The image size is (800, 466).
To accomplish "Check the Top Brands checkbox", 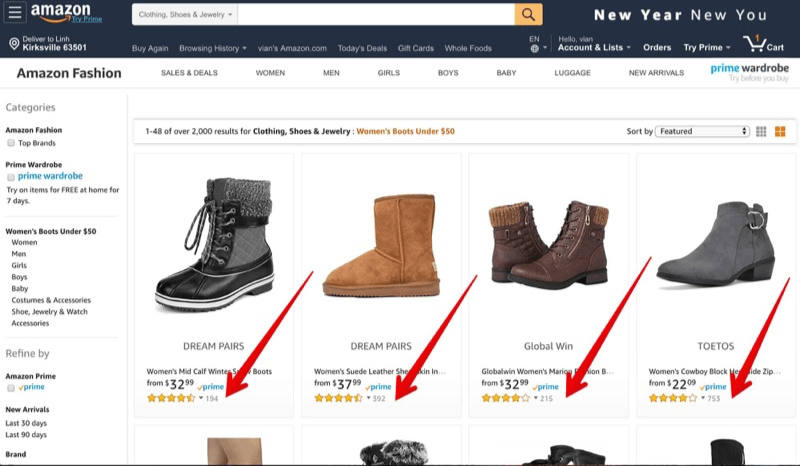I will coord(11,143).
